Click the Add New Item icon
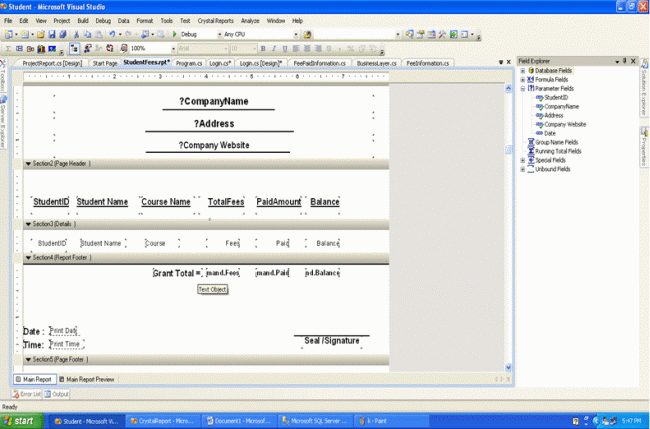The width and height of the screenshot is (650, 429). pos(24,34)
